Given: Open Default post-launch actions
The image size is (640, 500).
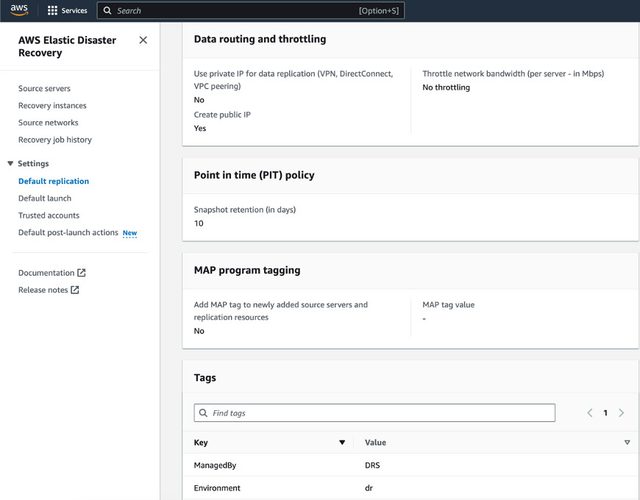Looking at the screenshot, I should pyautogui.click(x=68, y=233).
